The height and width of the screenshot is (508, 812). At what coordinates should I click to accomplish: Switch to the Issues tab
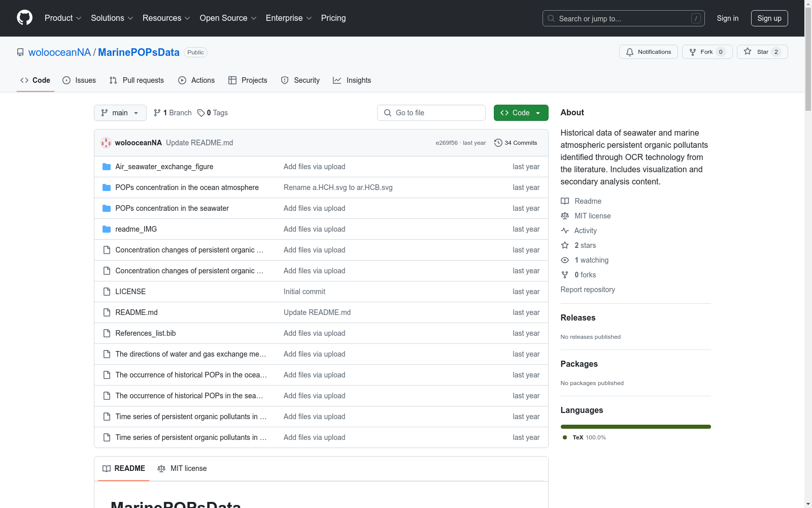click(79, 80)
